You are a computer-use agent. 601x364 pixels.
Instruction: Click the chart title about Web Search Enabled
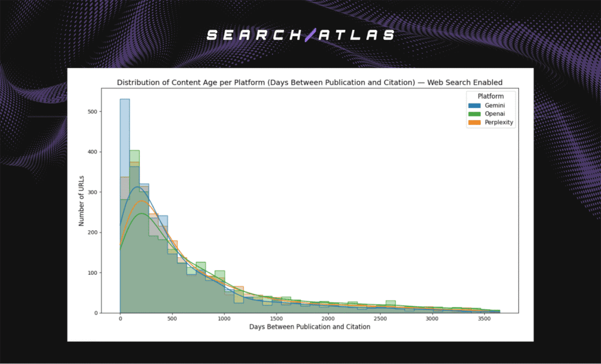tap(309, 82)
